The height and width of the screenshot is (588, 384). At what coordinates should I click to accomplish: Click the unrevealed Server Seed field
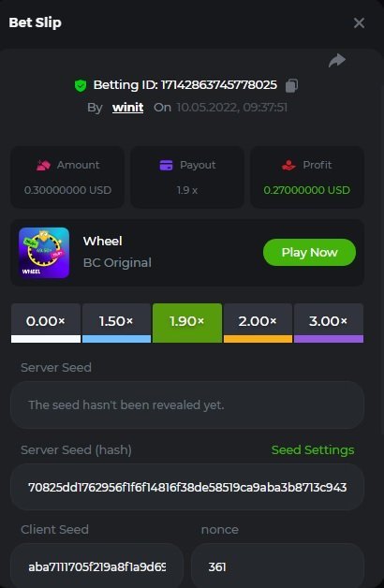click(187, 405)
